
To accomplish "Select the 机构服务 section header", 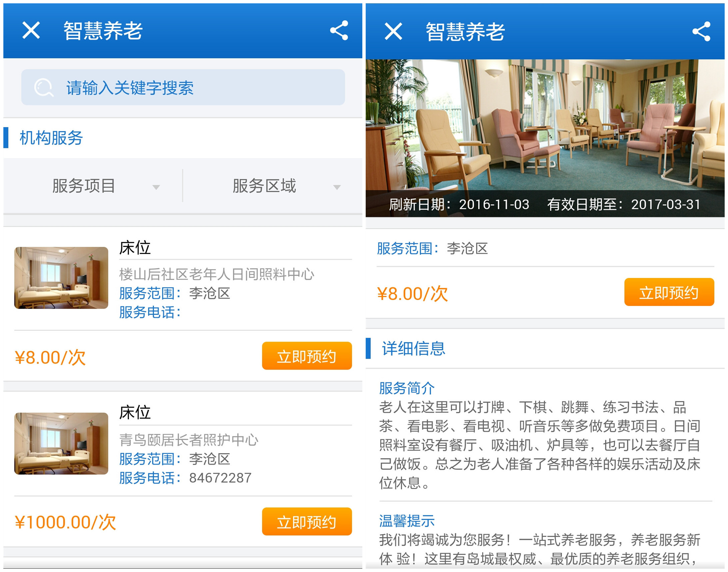I will pyautogui.click(x=51, y=138).
